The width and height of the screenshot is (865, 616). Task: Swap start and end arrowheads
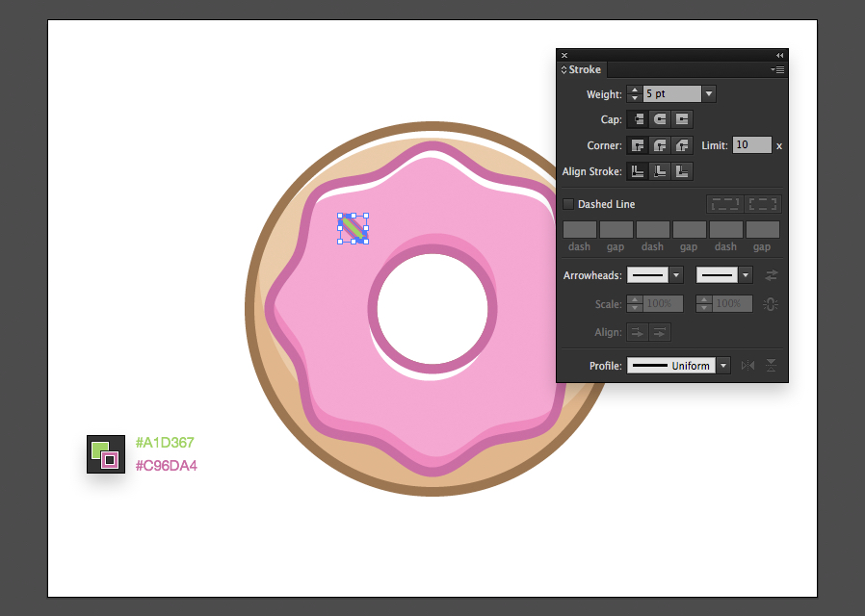[772, 275]
